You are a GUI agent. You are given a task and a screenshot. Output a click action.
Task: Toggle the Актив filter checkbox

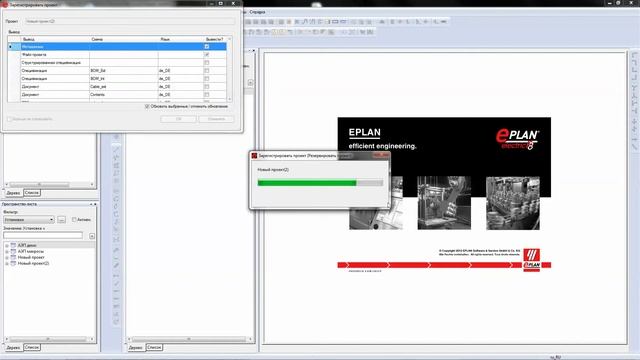(74, 220)
